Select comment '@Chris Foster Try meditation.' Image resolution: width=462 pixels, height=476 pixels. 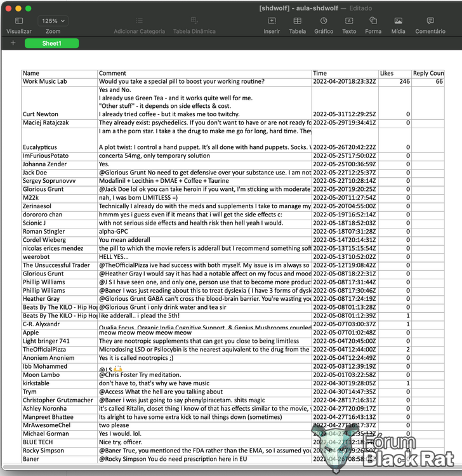pyautogui.click(x=204, y=375)
